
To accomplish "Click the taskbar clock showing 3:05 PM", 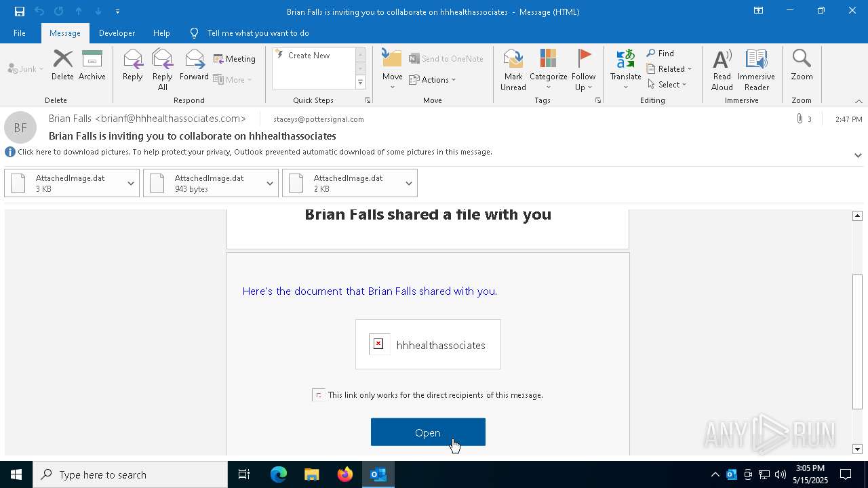I will (810, 474).
